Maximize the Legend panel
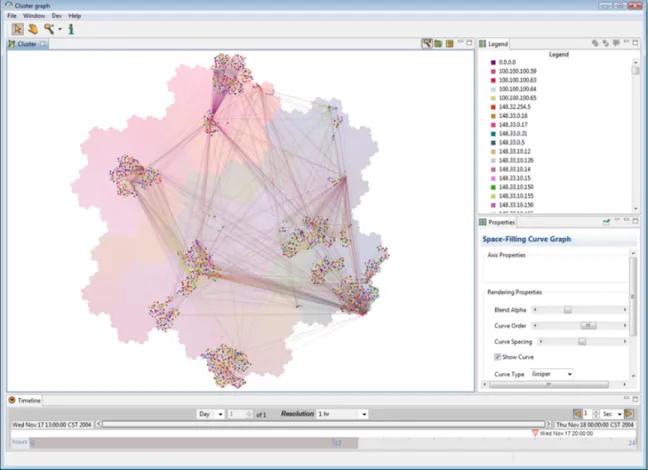Screen dimensions: 648x470 (636, 42)
